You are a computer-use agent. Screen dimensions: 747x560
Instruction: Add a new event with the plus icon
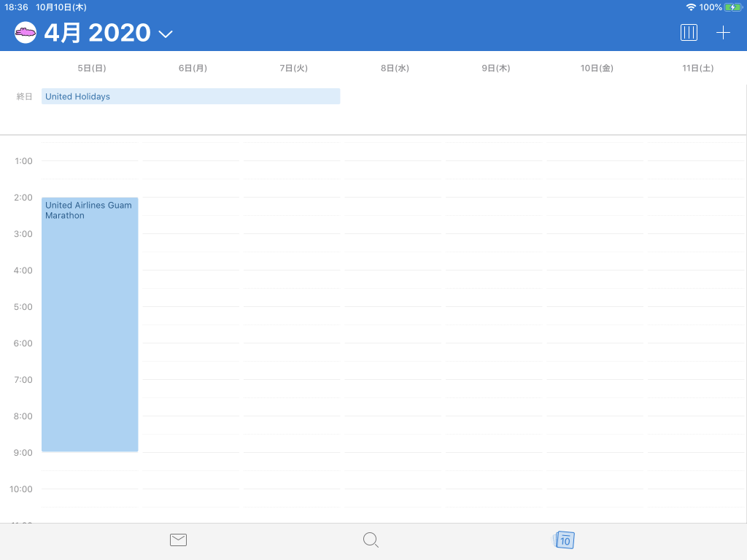[x=723, y=33]
